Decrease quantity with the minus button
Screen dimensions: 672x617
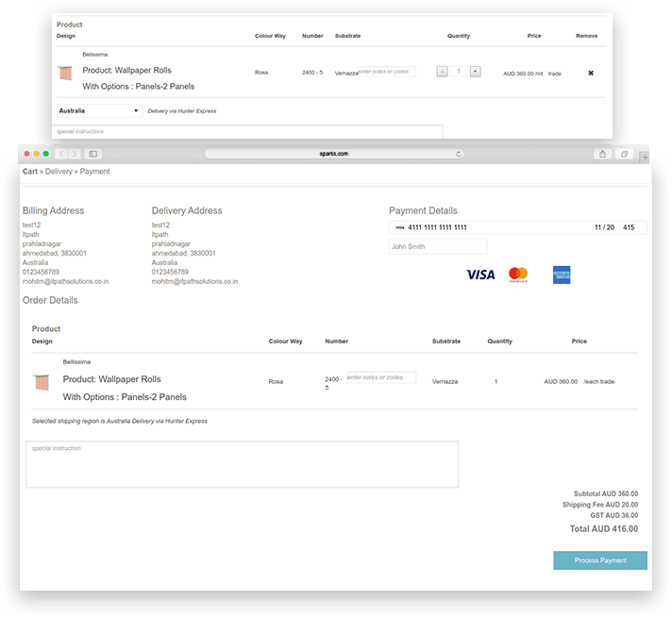coord(443,72)
